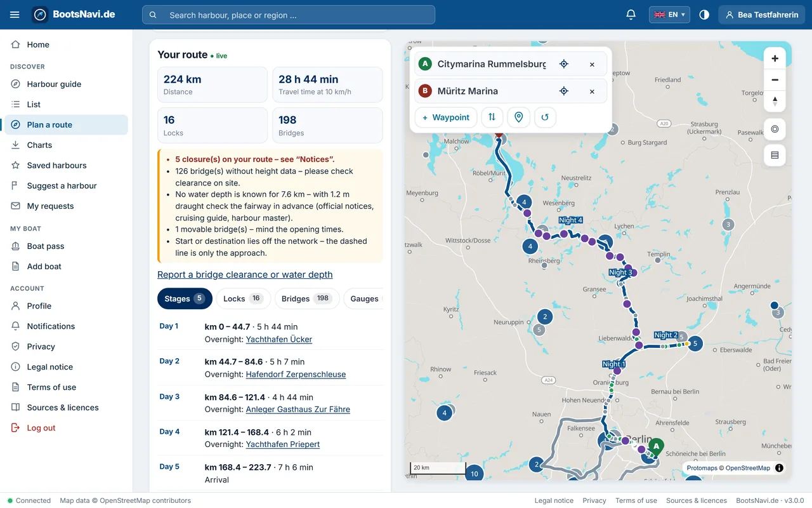Viewport: 812px width, 508px height.
Task: Click the Night 4 map label
Action: [x=570, y=220]
